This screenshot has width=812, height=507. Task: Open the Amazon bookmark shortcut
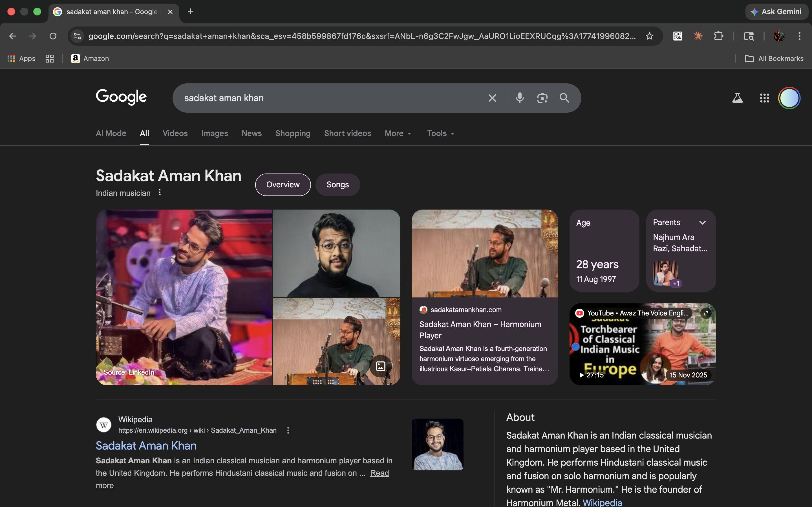point(90,58)
